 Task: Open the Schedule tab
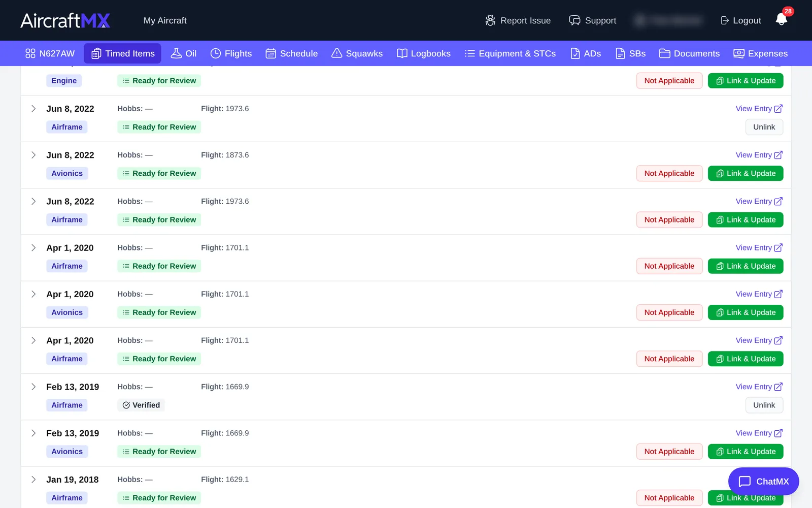[x=292, y=53]
